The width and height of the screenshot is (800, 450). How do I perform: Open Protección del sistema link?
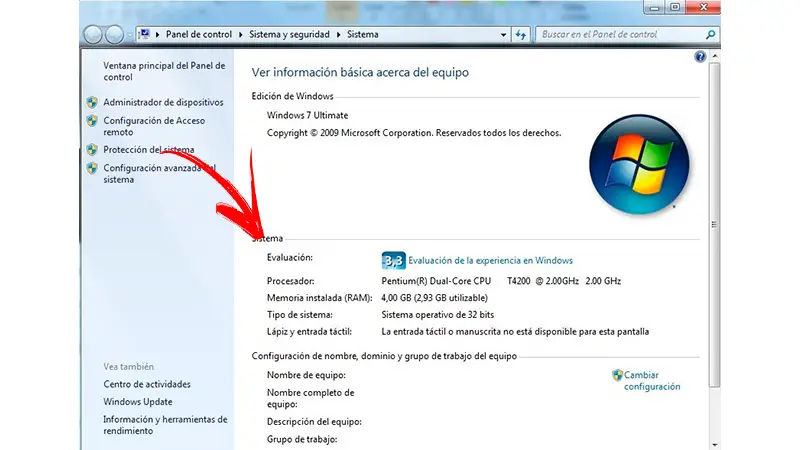point(148,149)
